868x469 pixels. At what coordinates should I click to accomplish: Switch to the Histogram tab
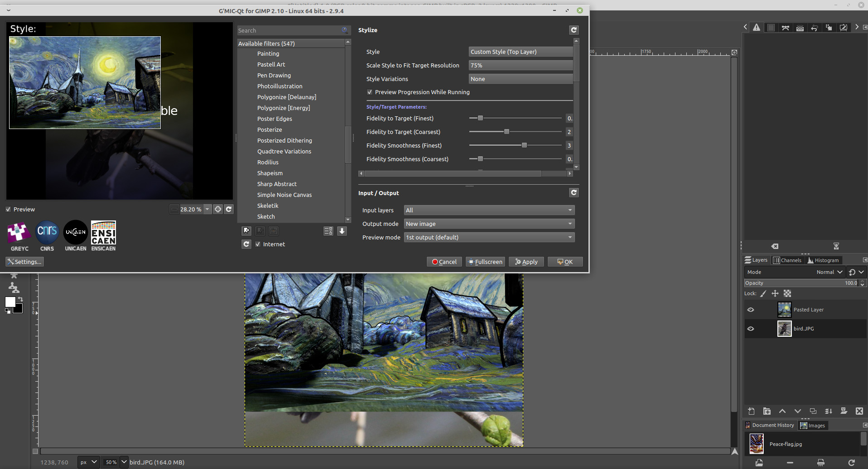click(x=823, y=260)
